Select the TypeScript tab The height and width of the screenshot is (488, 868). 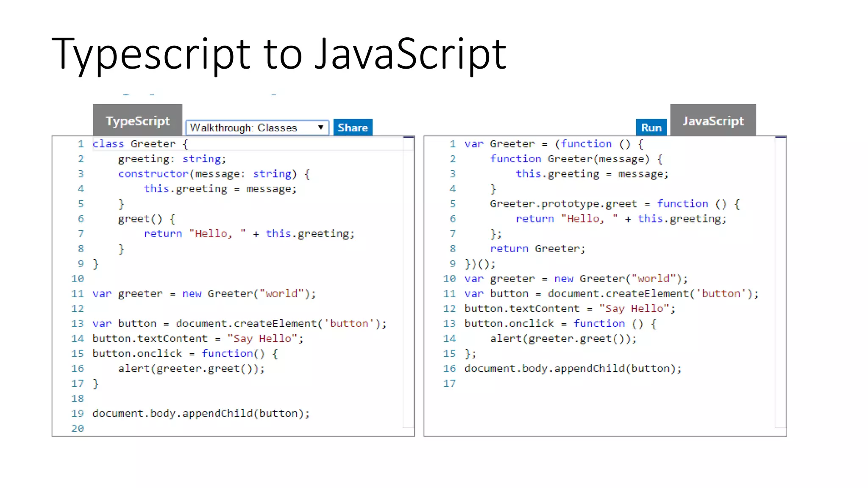pos(138,120)
